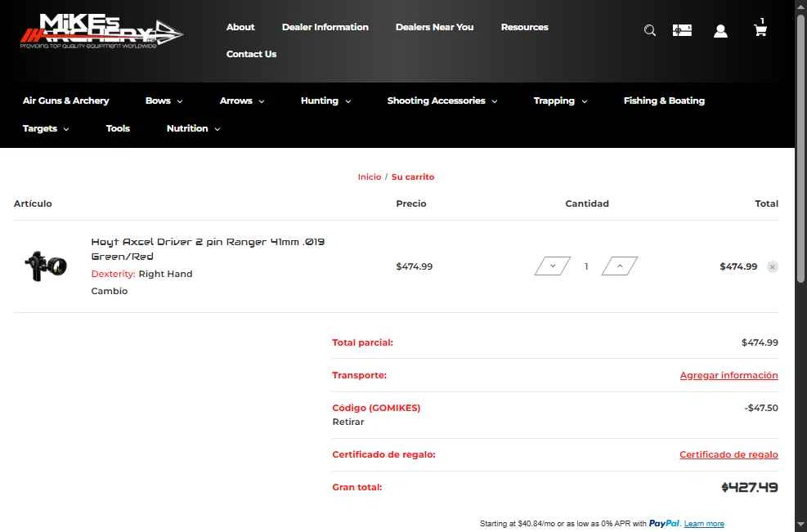Select the quantity value 1
The image size is (807, 532).
click(x=585, y=266)
